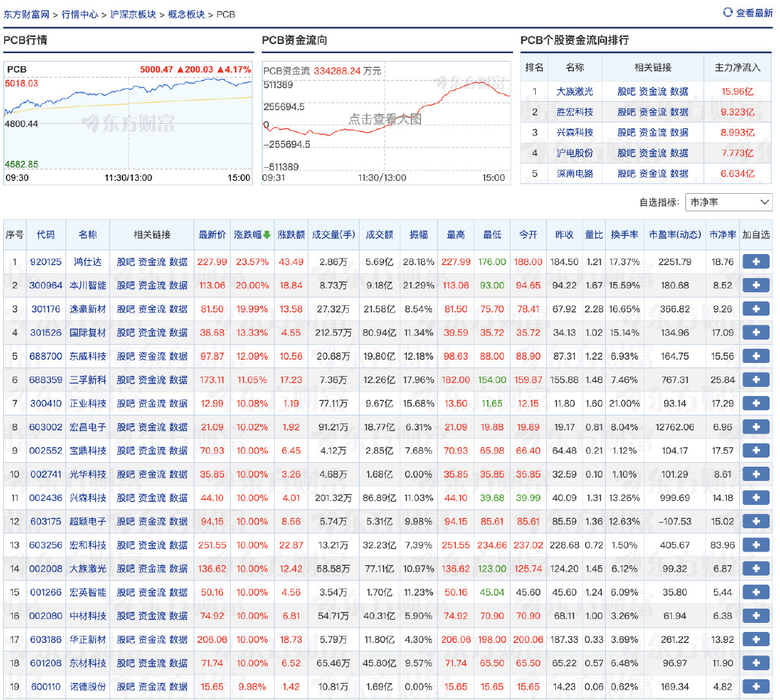780x700 pixels.
Task: Open stock name 诺德股份 link
Action: [88, 686]
